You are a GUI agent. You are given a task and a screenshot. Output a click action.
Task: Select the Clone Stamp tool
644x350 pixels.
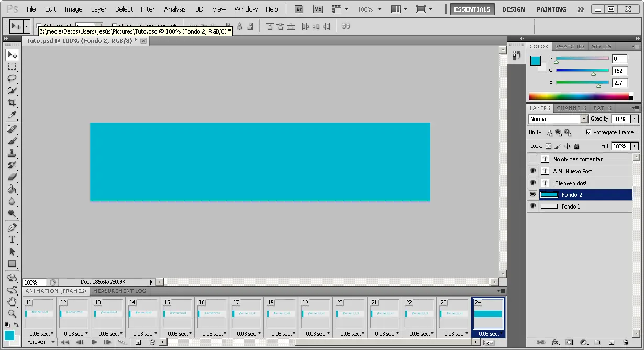click(12, 154)
